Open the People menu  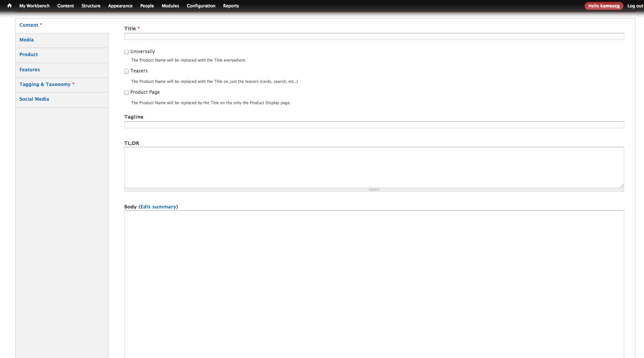coord(147,6)
